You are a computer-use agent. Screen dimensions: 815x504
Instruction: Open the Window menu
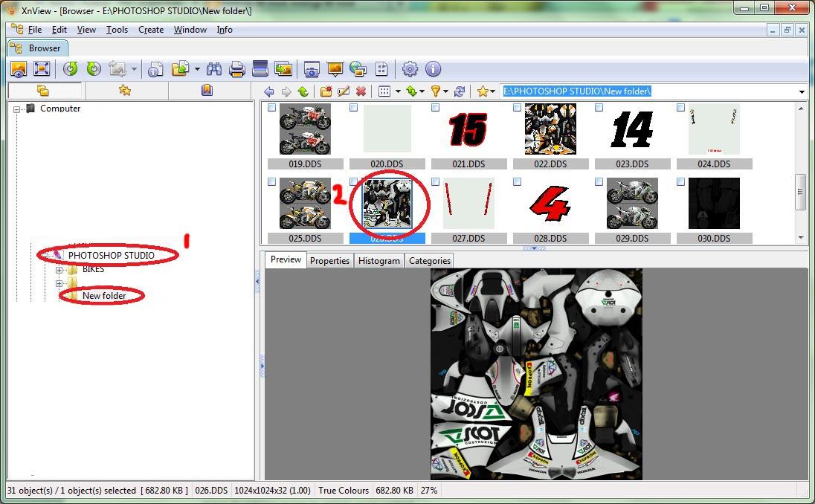tap(190, 30)
